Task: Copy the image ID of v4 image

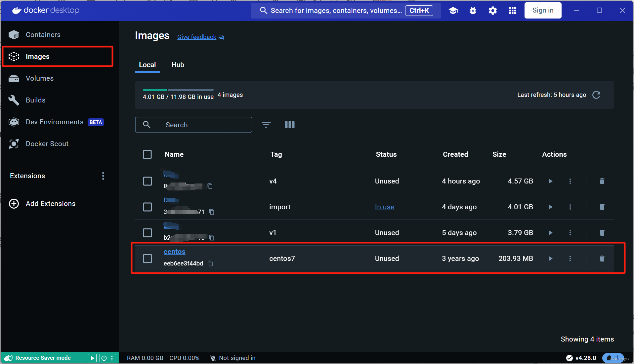Action: (210, 186)
